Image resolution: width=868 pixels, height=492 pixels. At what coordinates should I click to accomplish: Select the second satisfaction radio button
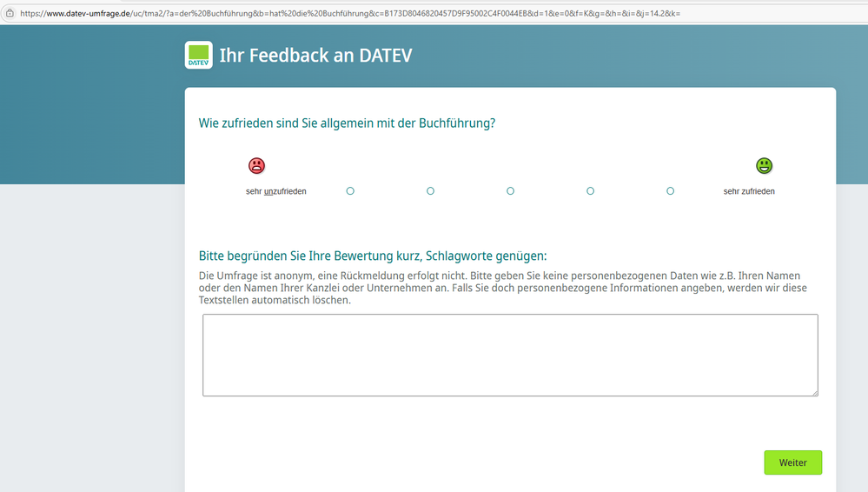pos(431,191)
